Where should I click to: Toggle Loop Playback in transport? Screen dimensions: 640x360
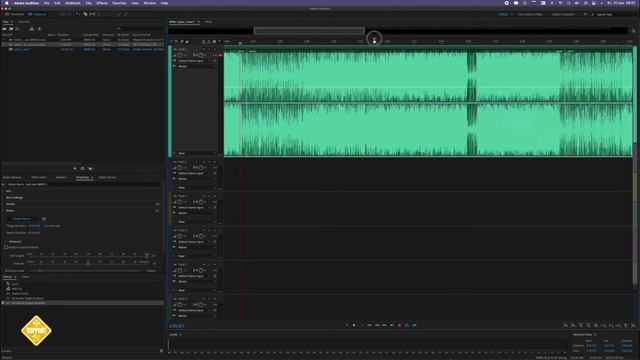point(407,325)
